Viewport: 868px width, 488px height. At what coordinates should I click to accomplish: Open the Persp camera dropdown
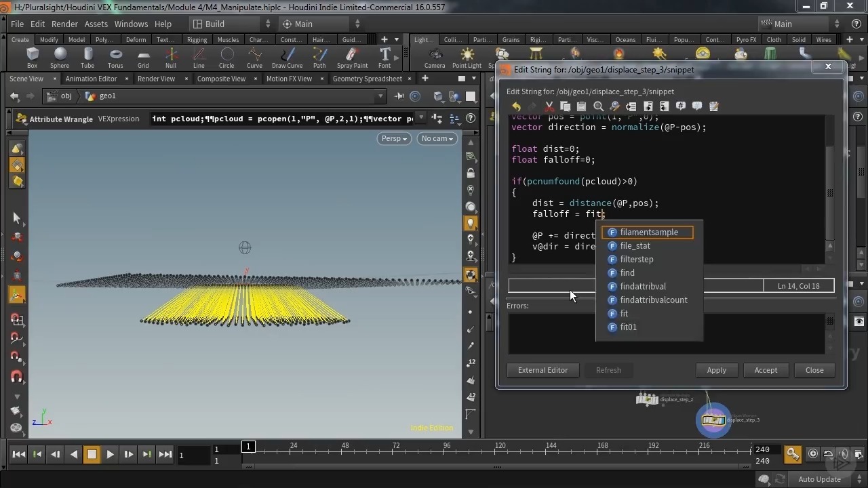[x=394, y=138]
